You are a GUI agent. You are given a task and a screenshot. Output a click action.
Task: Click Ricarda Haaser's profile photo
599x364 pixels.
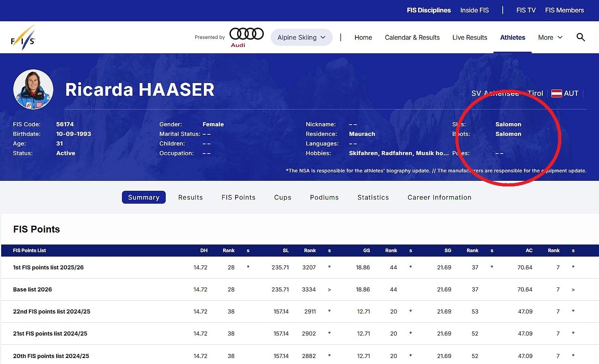click(x=33, y=89)
